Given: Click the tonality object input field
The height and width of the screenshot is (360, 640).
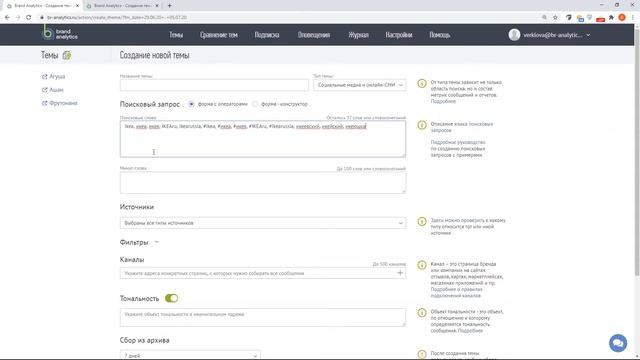Looking at the screenshot, I should [263, 318].
